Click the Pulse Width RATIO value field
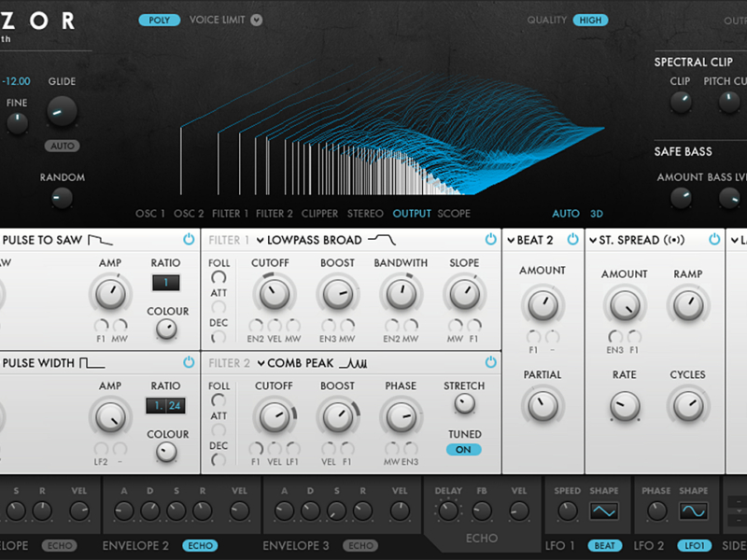This screenshot has height=560, width=747. pyautogui.click(x=166, y=406)
